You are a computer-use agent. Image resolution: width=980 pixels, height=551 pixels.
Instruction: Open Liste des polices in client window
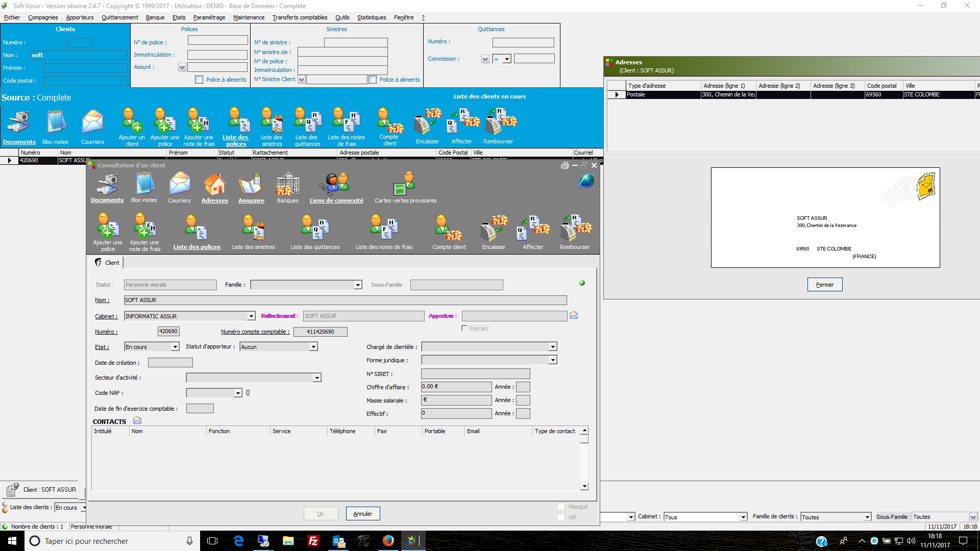(197, 233)
